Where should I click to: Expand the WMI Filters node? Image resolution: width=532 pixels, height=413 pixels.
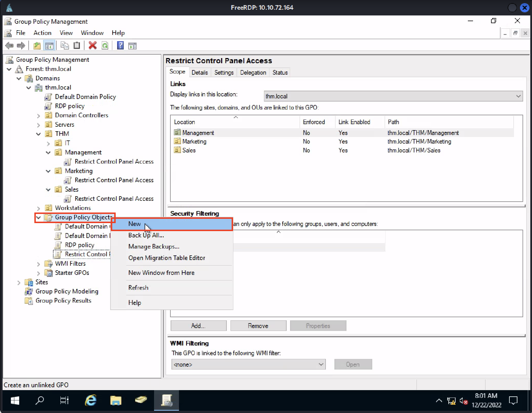(38, 264)
